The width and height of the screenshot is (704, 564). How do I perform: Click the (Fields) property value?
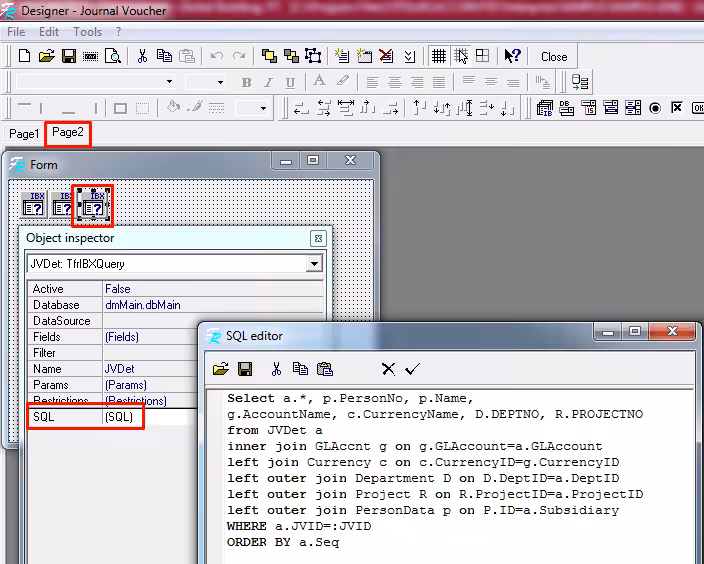point(150,337)
